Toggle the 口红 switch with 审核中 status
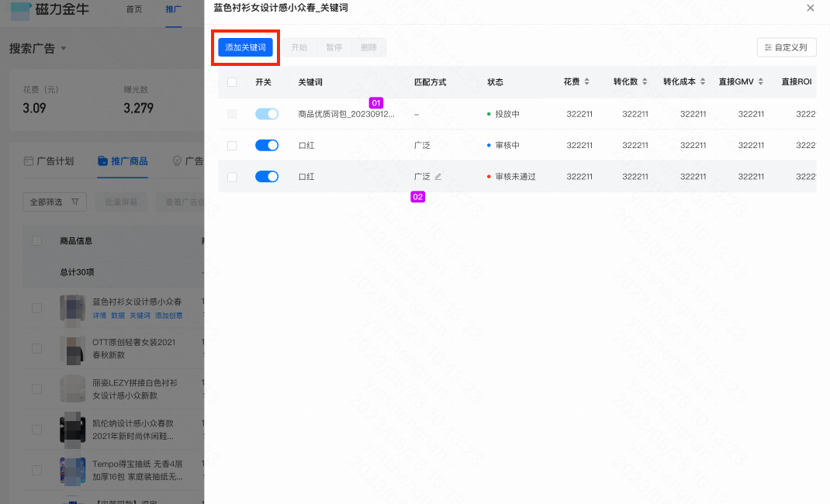This screenshot has height=504, width=830. (267, 146)
